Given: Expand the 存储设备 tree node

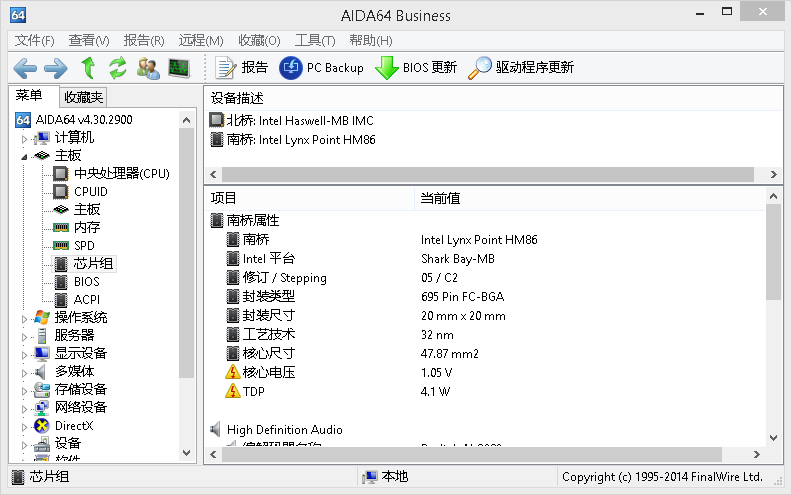Looking at the screenshot, I should click(23, 390).
